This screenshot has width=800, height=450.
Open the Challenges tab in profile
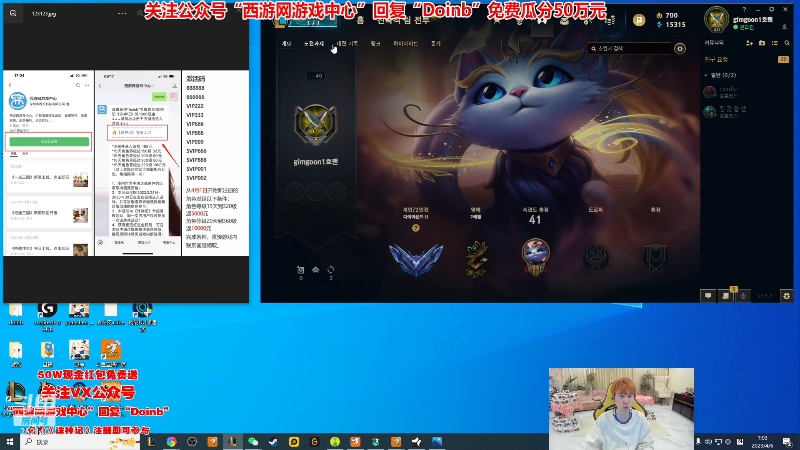(314, 44)
